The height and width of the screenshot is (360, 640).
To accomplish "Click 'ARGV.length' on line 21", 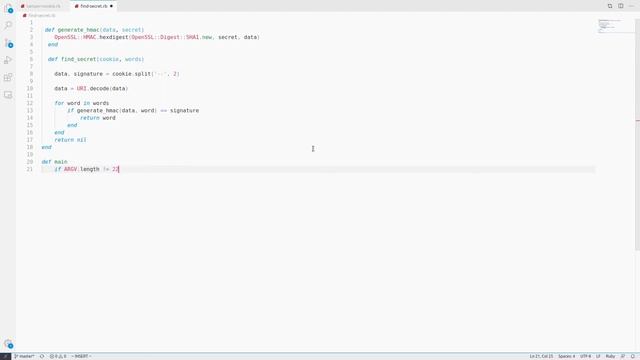I will click(82, 169).
